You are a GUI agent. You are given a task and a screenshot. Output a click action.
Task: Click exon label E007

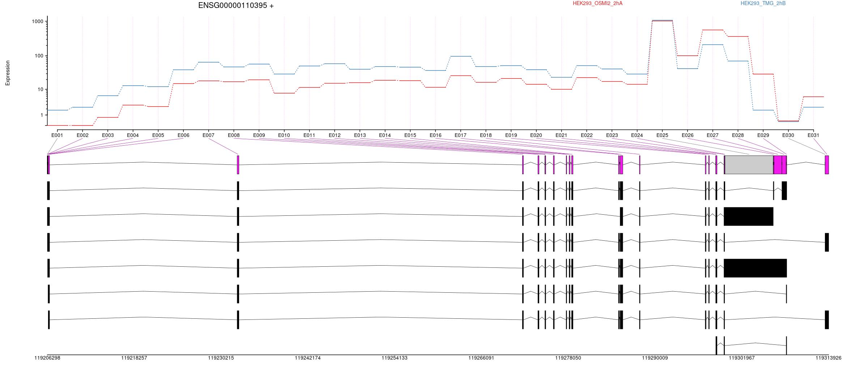(x=208, y=136)
